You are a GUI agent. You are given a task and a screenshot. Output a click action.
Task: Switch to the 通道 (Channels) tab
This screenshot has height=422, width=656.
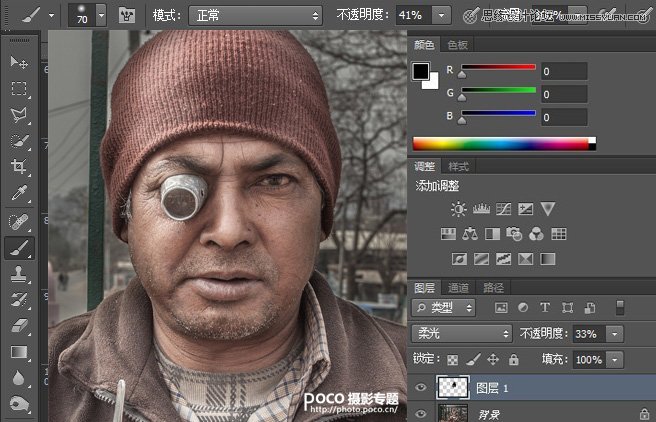pyautogui.click(x=458, y=287)
